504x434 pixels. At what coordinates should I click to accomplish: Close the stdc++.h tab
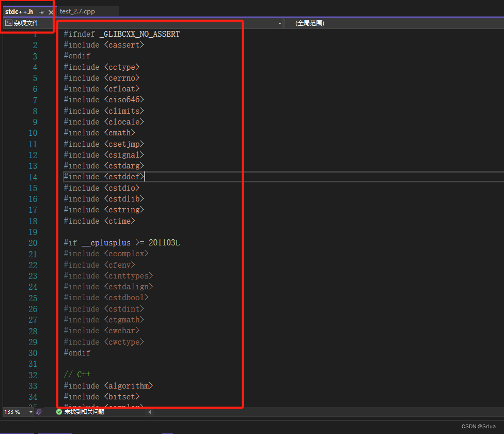tap(51, 12)
